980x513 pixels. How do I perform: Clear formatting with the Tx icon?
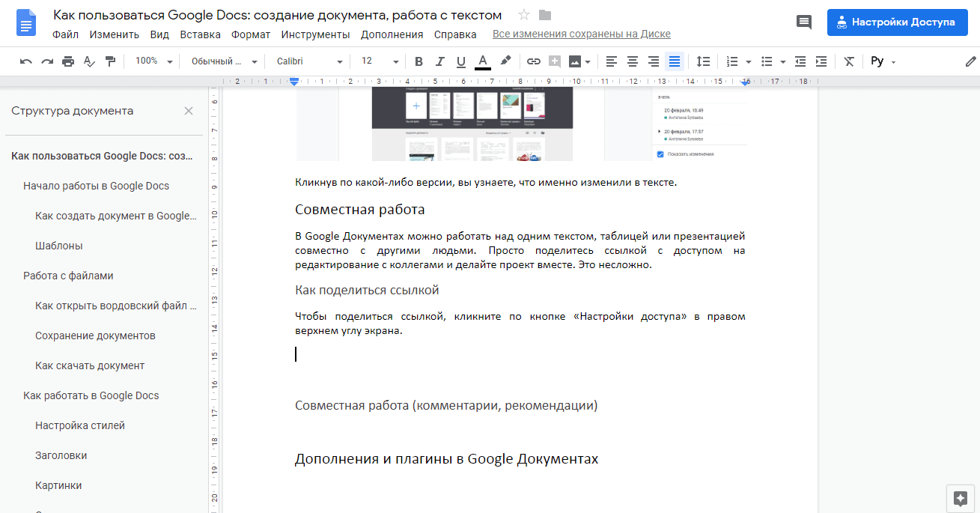(848, 61)
